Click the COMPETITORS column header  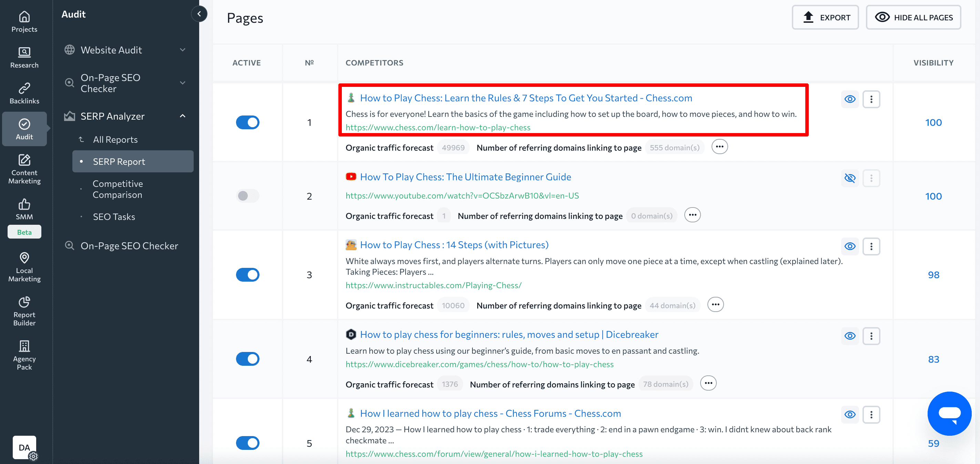point(374,63)
